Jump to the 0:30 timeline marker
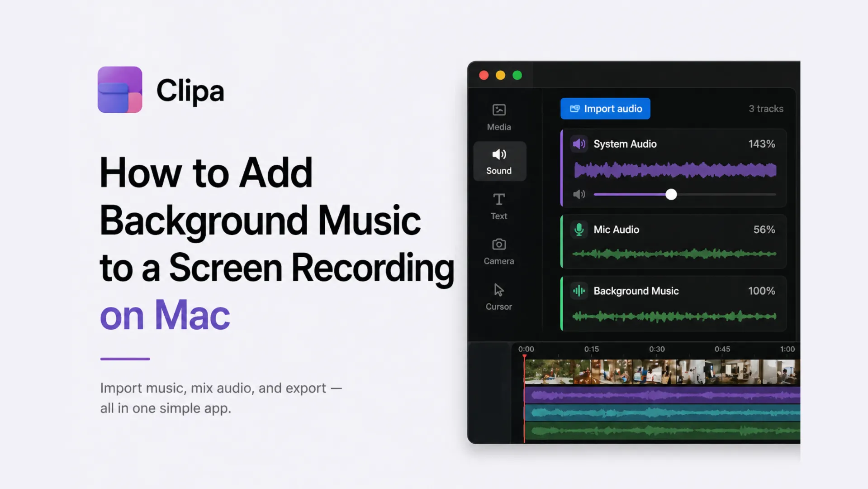This screenshot has width=868, height=489. click(657, 349)
